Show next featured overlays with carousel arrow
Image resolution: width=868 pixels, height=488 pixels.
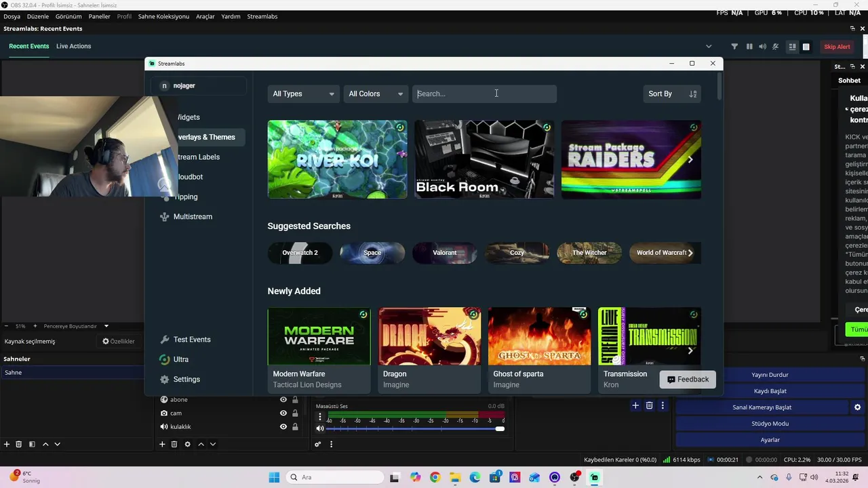pyautogui.click(x=690, y=160)
